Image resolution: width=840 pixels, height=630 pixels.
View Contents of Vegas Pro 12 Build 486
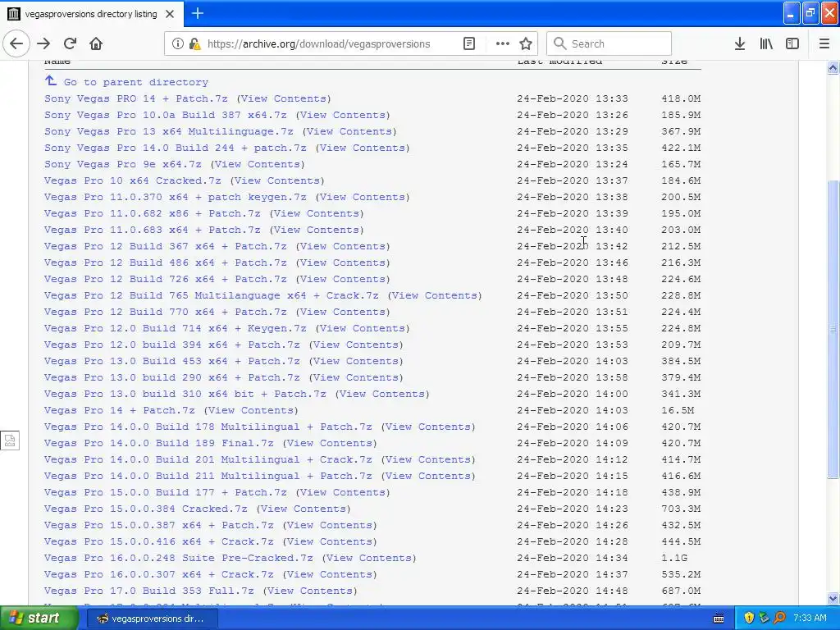342,262
